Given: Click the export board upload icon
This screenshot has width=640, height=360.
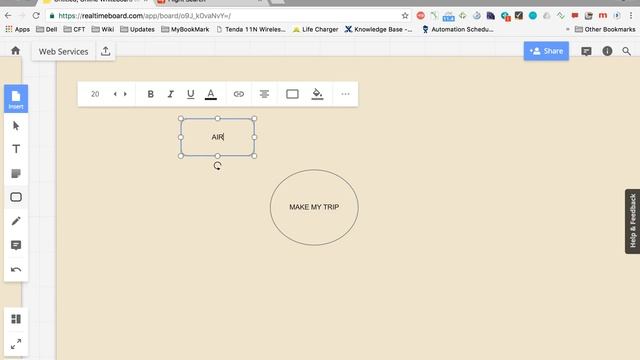Looking at the screenshot, I should 106,51.
